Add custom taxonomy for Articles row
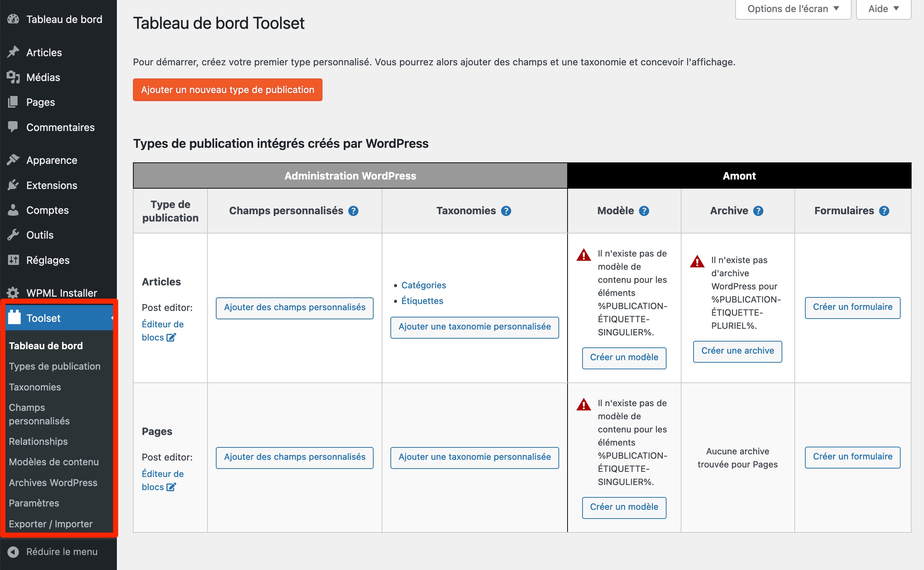Image resolution: width=924 pixels, height=570 pixels. coord(475,327)
